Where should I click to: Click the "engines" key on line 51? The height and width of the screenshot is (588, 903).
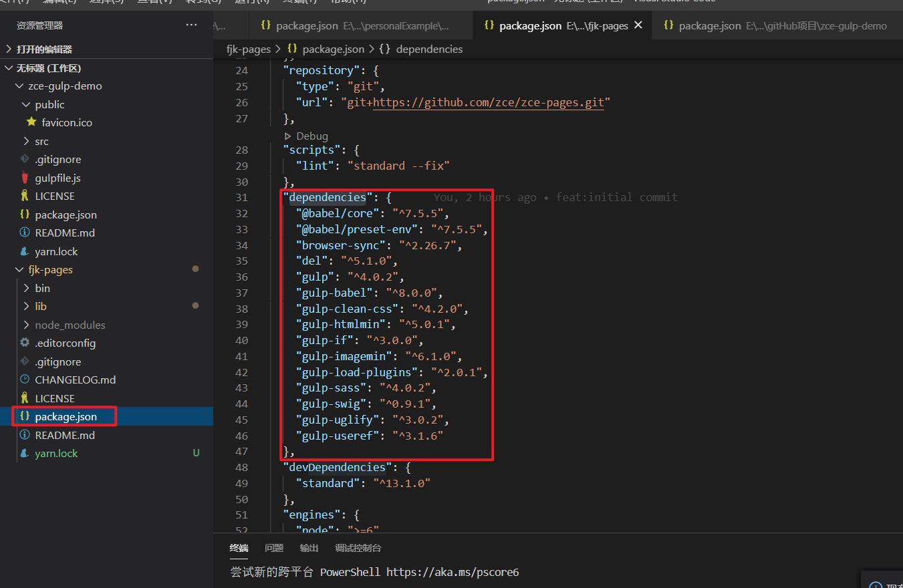312,515
